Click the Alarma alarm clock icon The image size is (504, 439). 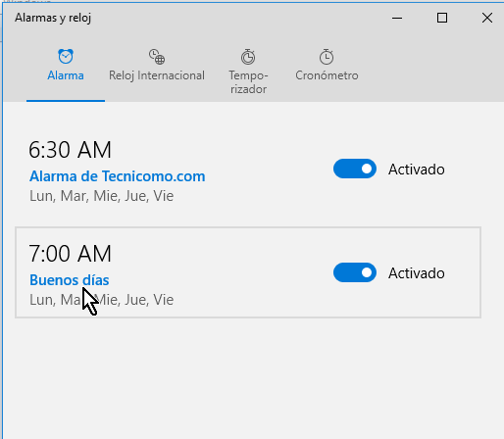66,56
